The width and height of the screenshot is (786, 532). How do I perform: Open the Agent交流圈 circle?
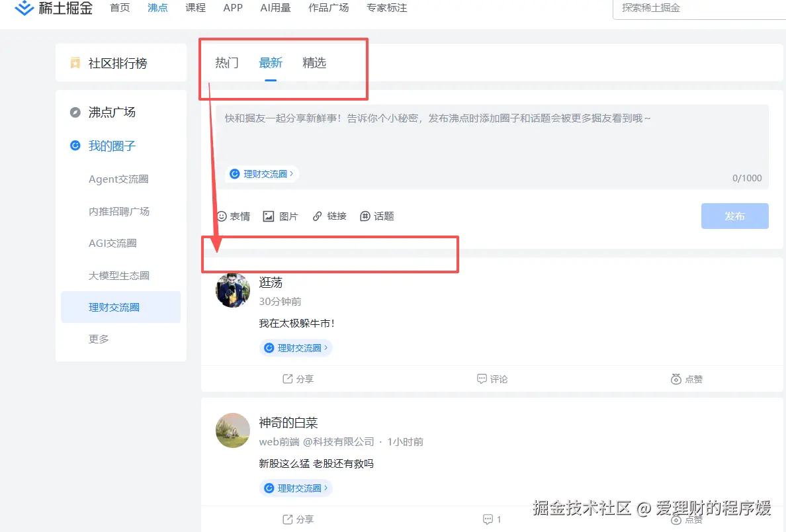(x=118, y=179)
